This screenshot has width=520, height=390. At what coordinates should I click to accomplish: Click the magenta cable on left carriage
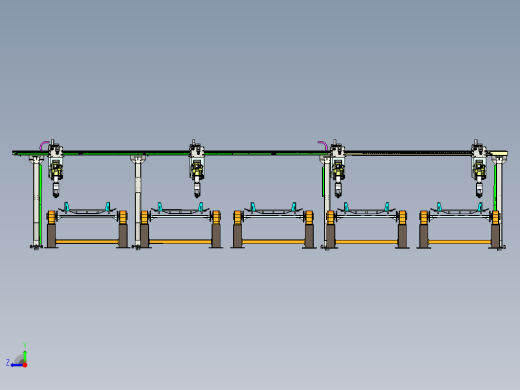point(44,145)
